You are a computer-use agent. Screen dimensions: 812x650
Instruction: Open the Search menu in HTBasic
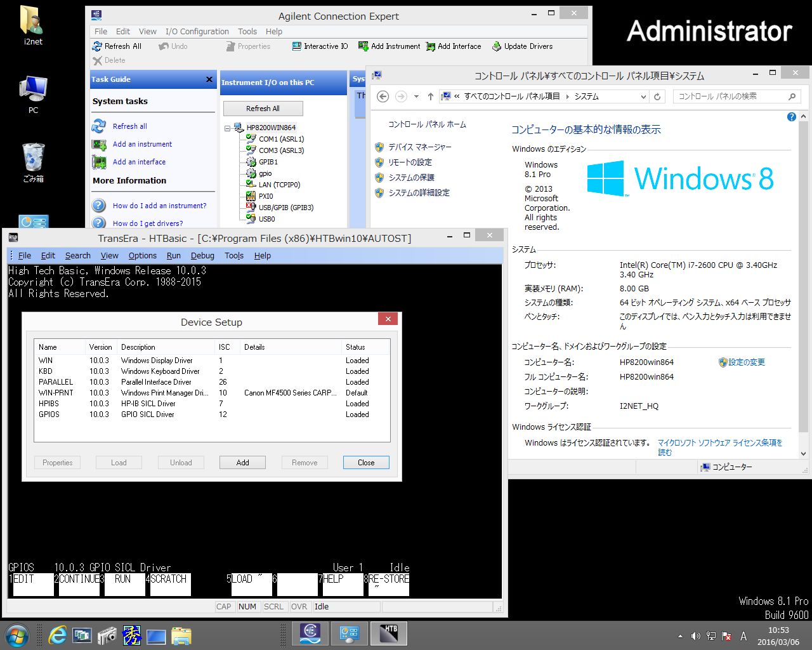tap(78, 255)
